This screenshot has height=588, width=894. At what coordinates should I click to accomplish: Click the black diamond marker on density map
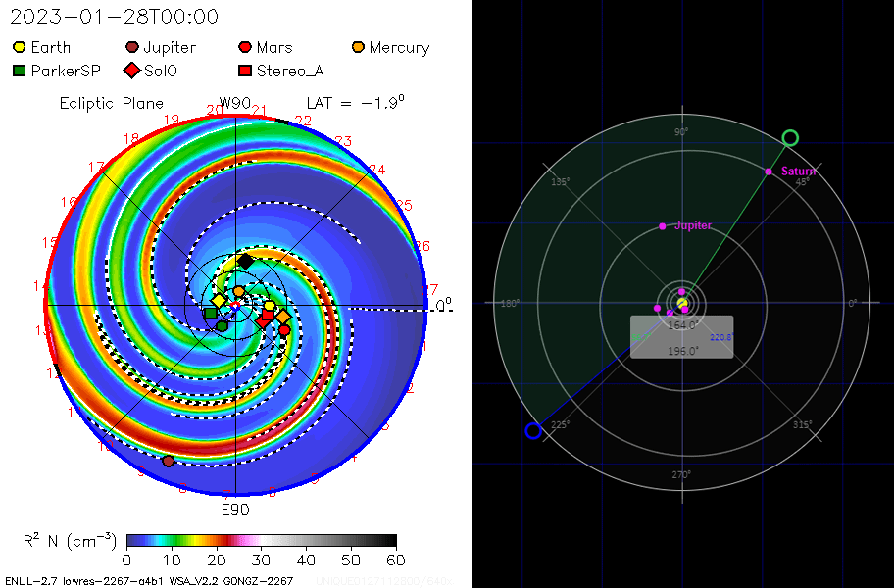(245, 262)
